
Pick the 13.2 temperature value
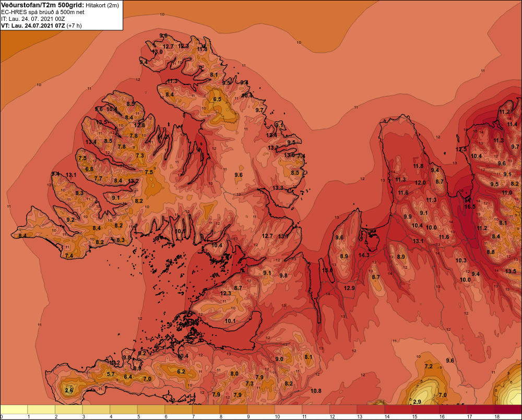pos(133,181)
